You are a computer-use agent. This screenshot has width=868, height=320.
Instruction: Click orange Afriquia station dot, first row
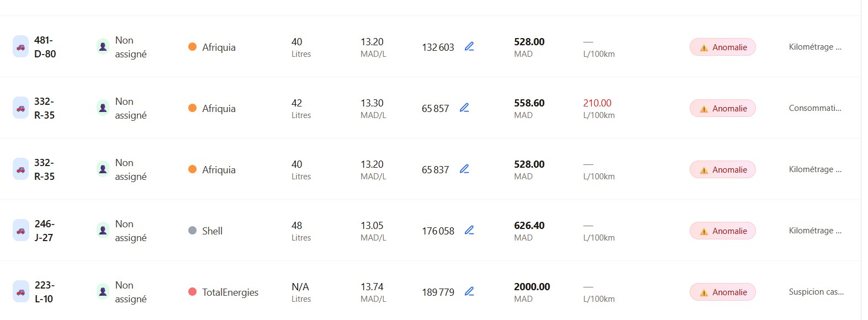(x=192, y=47)
